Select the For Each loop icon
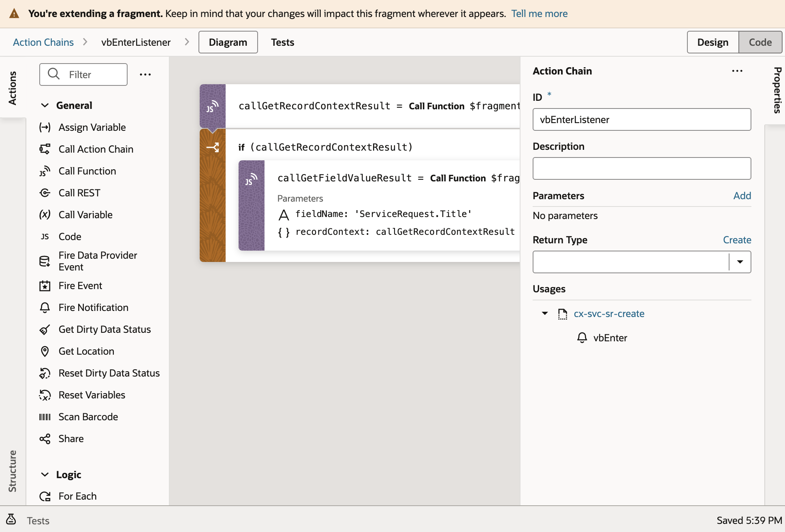The height and width of the screenshot is (532, 785). (45, 496)
